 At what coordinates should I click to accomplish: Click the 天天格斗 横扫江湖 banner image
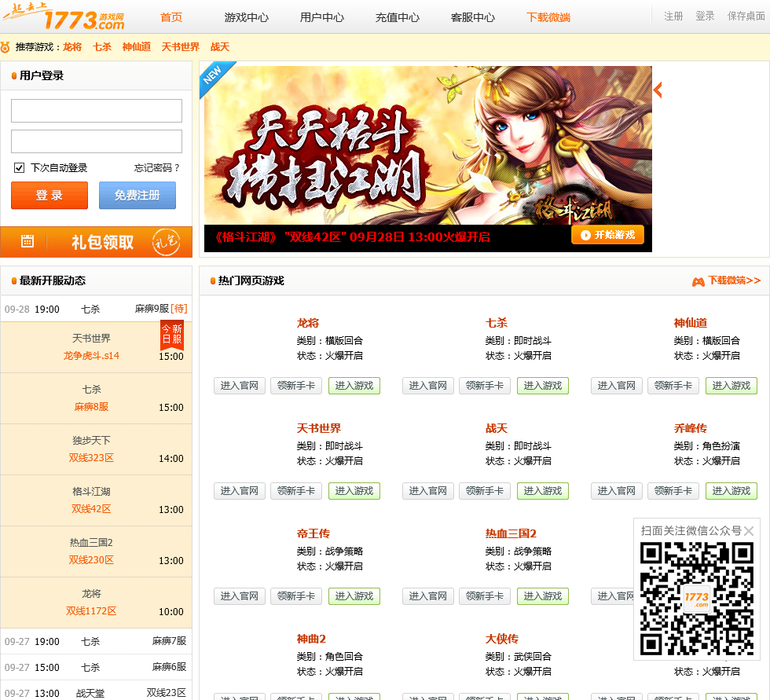pyautogui.click(x=427, y=145)
